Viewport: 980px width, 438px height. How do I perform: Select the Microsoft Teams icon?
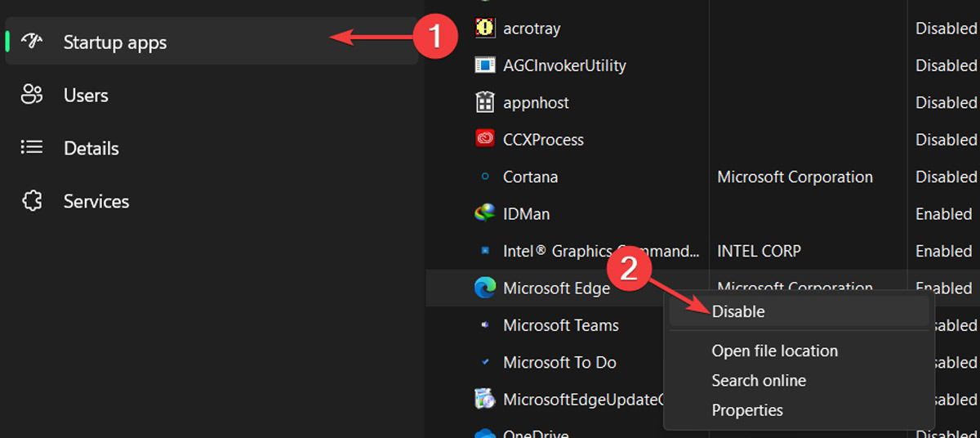tap(485, 325)
